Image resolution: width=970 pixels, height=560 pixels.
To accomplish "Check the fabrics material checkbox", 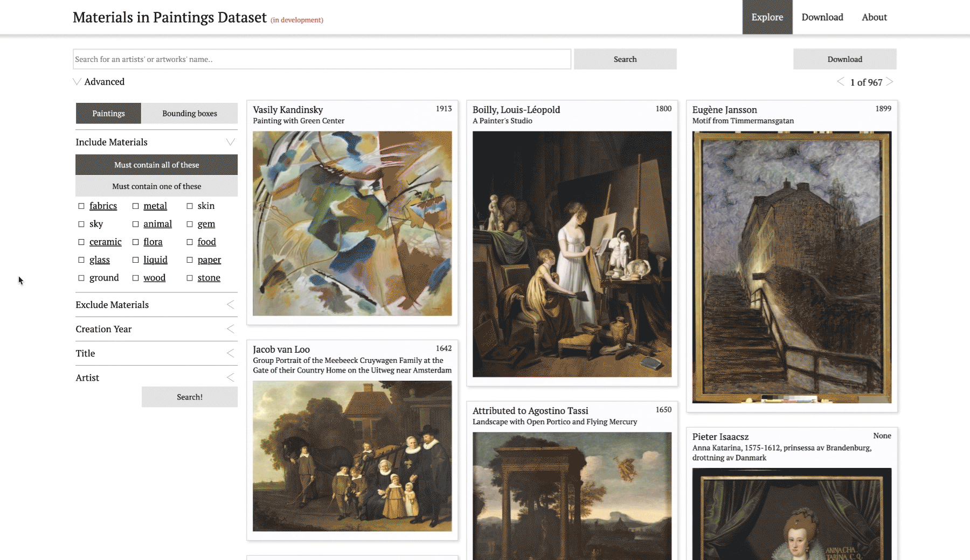I will (81, 206).
